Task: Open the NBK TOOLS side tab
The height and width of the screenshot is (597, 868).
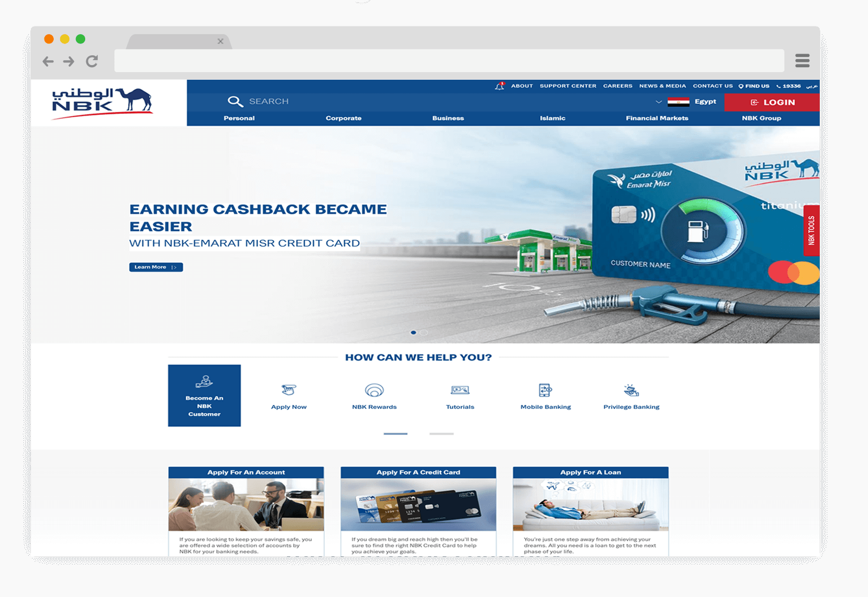Action: [812, 230]
